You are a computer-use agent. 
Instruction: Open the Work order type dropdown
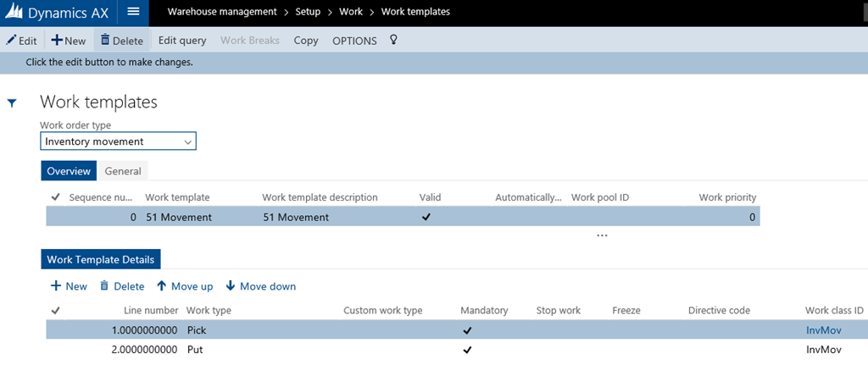pyautogui.click(x=189, y=141)
